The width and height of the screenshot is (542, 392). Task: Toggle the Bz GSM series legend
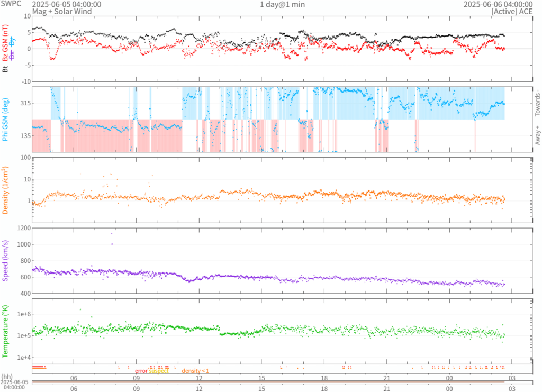pyautogui.click(x=5, y=43)
